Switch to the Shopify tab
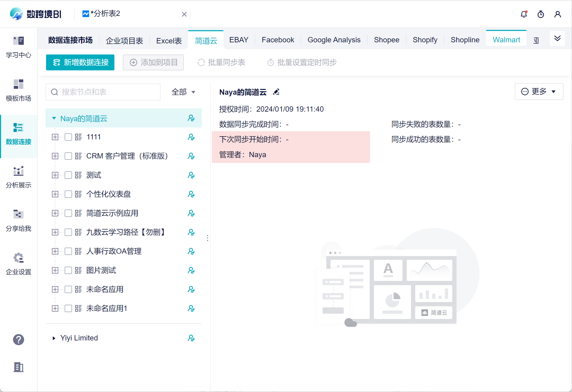Screen dimensions: 572x392 425,40
